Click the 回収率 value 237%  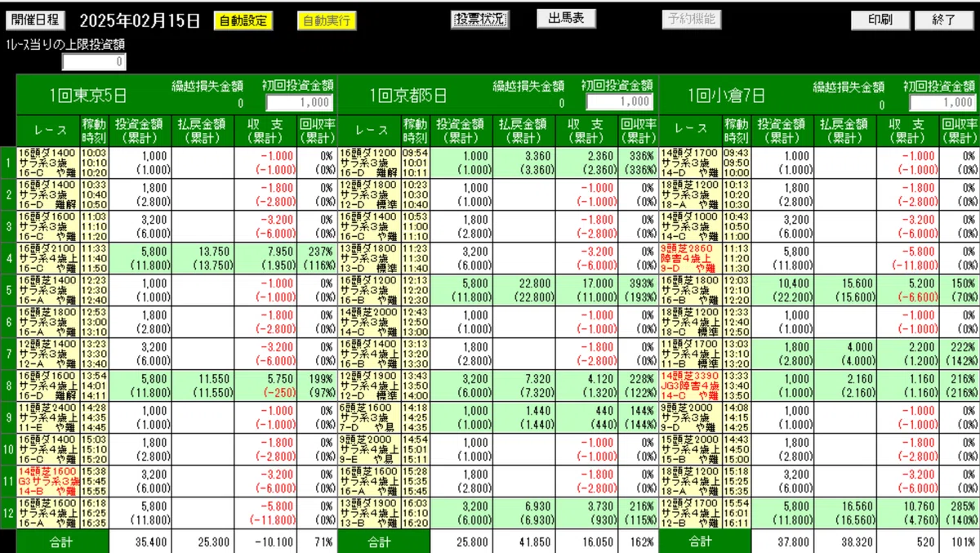click(x=321, y=252)
